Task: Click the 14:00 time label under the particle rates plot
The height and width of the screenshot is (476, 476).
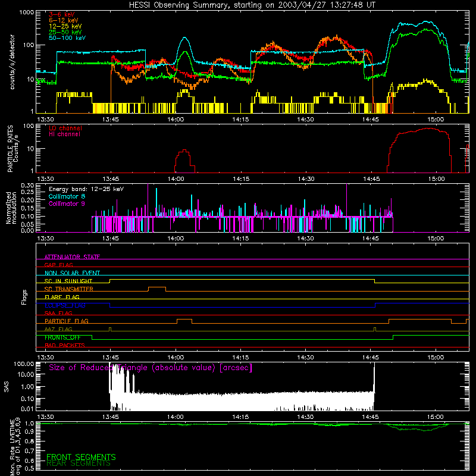Action: point(176,179)
